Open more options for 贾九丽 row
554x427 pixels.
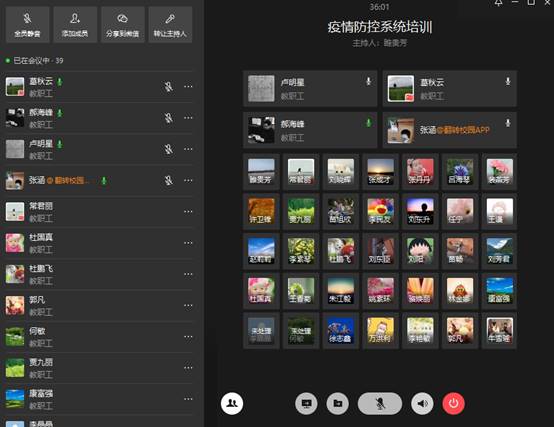188,368
